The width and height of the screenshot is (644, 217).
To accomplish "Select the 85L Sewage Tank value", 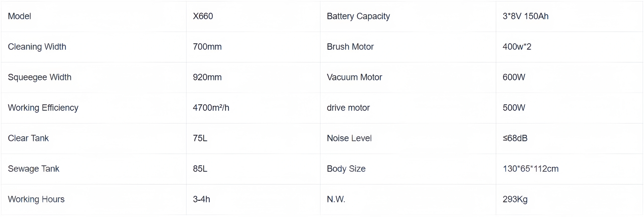I will [200, 169].
